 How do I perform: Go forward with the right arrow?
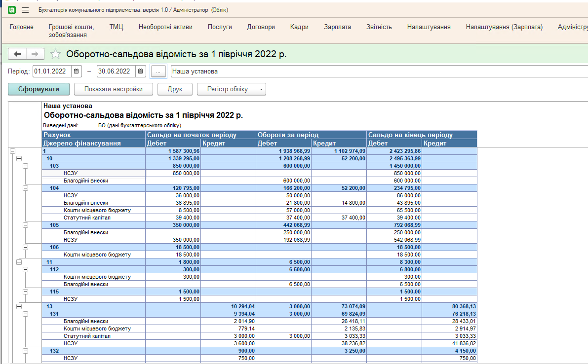click(35, 54)
